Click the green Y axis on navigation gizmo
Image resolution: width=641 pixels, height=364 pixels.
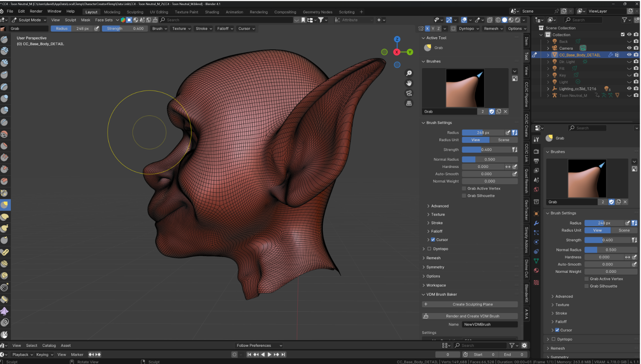410,52
